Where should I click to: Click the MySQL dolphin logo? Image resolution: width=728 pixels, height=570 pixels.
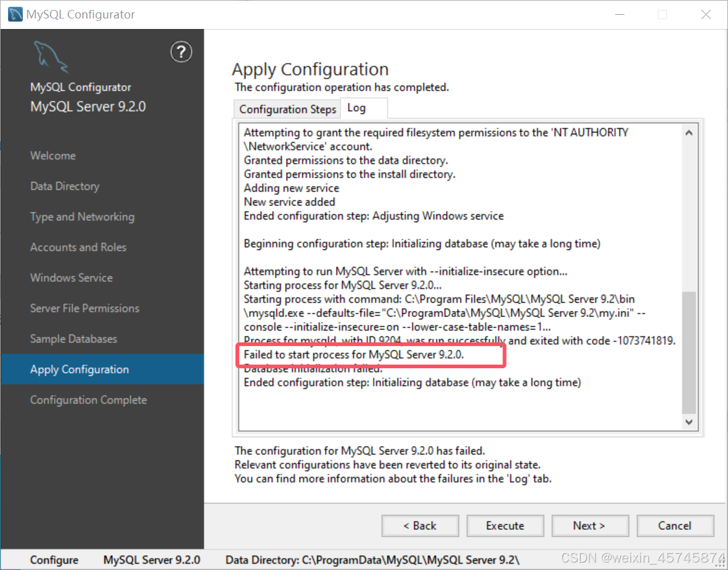[51, 57]
